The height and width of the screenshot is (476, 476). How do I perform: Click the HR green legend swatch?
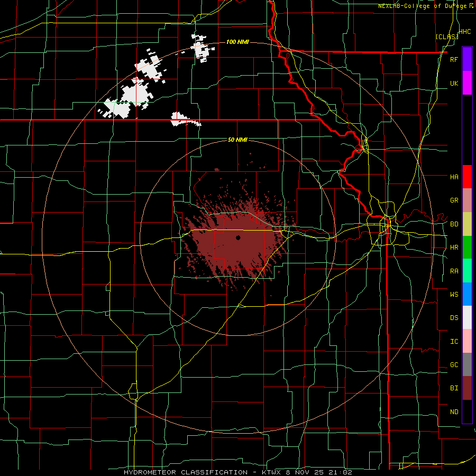coord(467,248)
